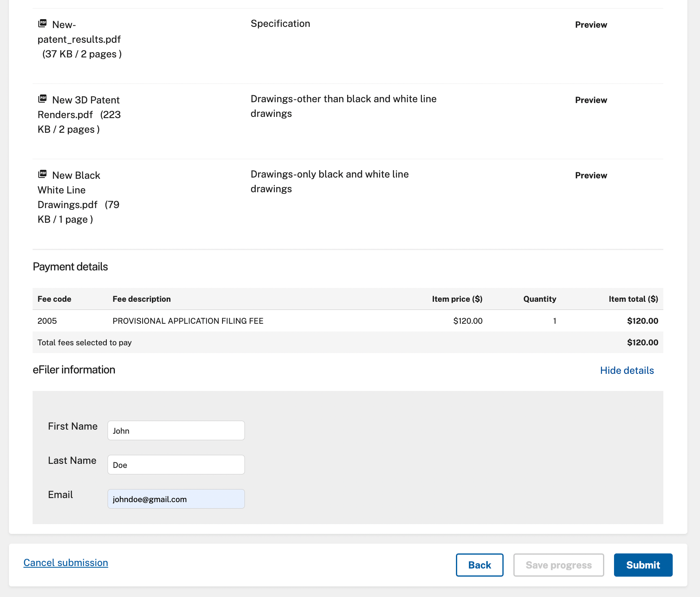Click the First Name label
The height and width of the screenshot is (597, 700).
73,426
